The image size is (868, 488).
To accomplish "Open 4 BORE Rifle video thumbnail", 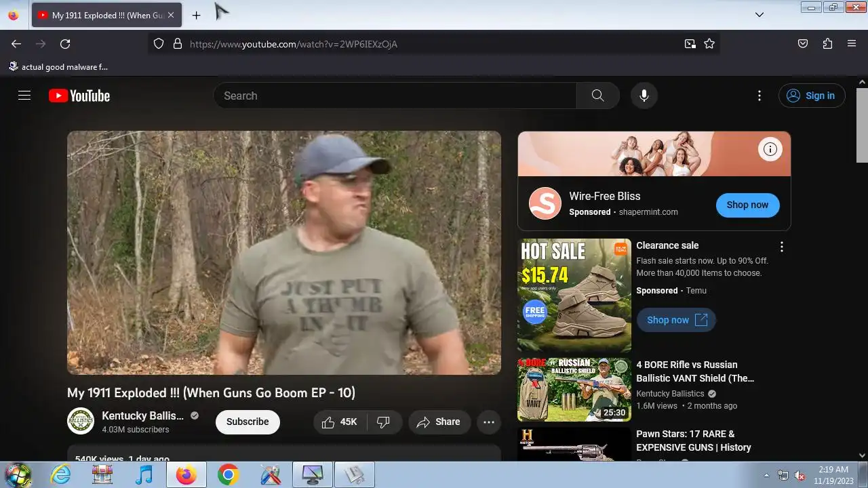I will pos(574,390).
